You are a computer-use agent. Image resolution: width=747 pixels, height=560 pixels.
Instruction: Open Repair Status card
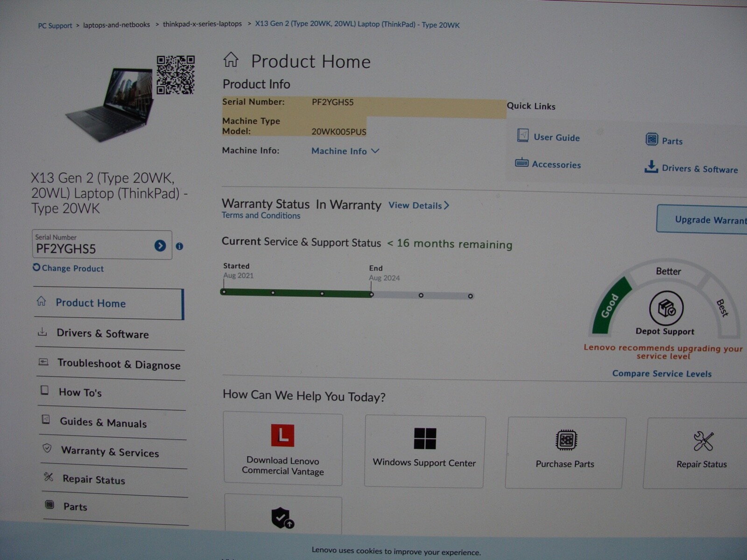[x=696, y=454]
